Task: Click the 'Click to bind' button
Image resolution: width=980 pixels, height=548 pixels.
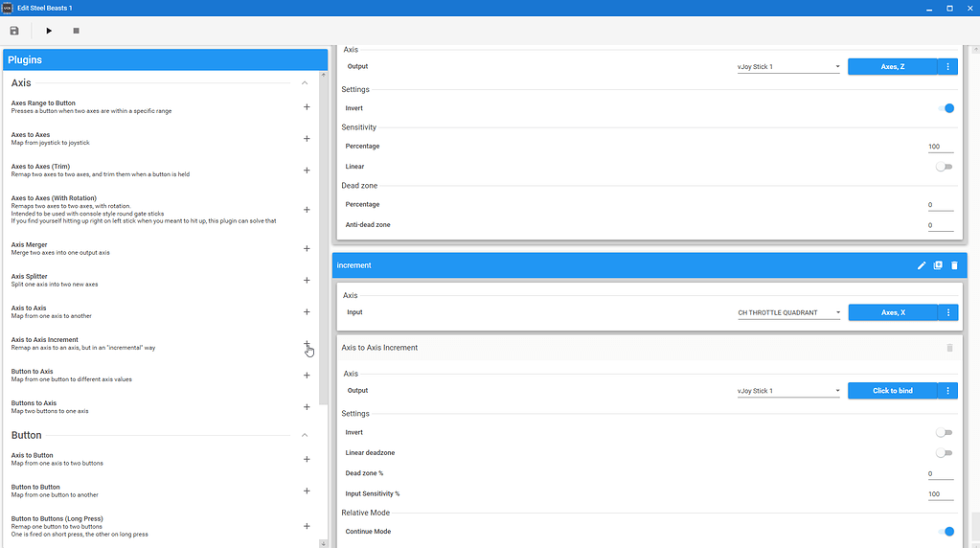Action: pos(892,391)
